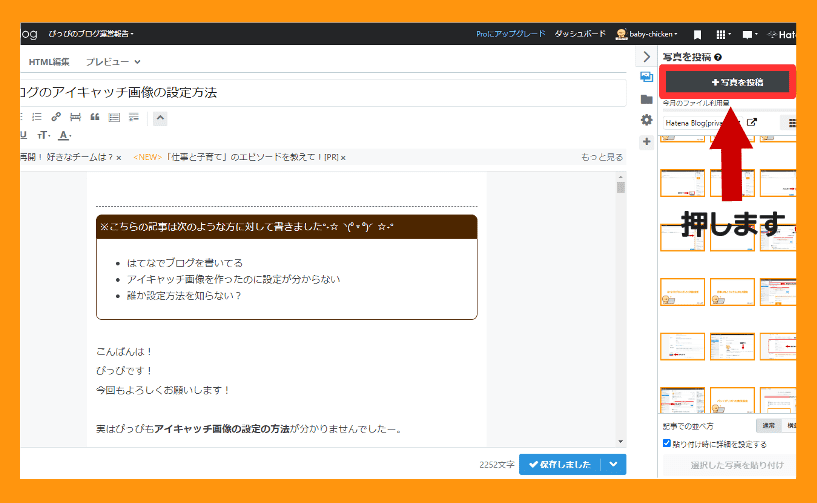The height and width of the screenshot is (503, 817).
Task: Click the dark ＋写真を投稿 button
Action: coord(728,82)
